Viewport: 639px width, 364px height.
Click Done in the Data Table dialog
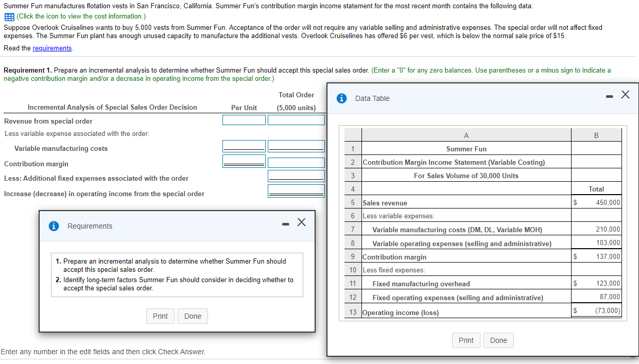click(498, 340)
